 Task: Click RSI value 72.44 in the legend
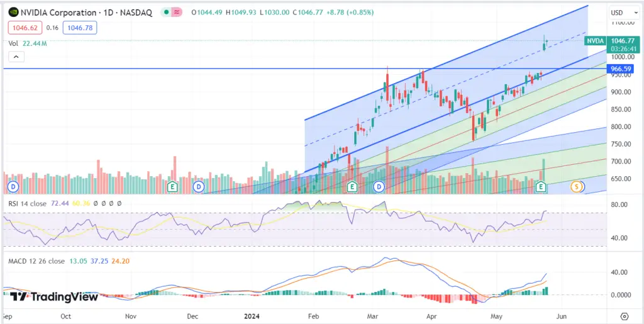58,203
